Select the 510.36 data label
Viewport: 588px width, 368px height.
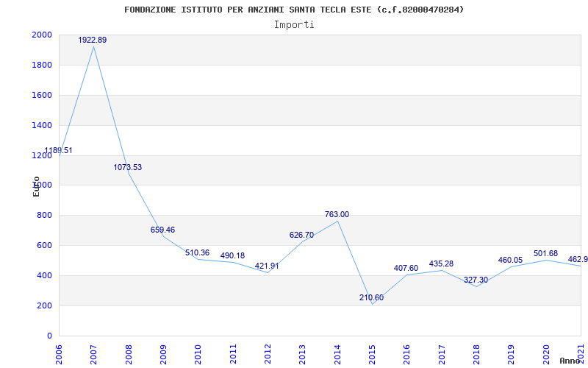[x=197, y=252]
